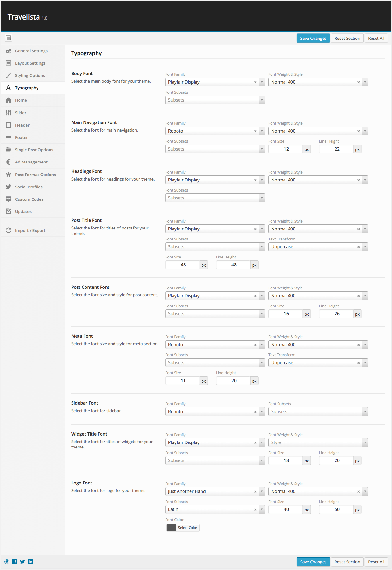This screenshot has width=392, height=570.
Task: Open the Logo Font color swatch
Action: (x=171, y=528)
